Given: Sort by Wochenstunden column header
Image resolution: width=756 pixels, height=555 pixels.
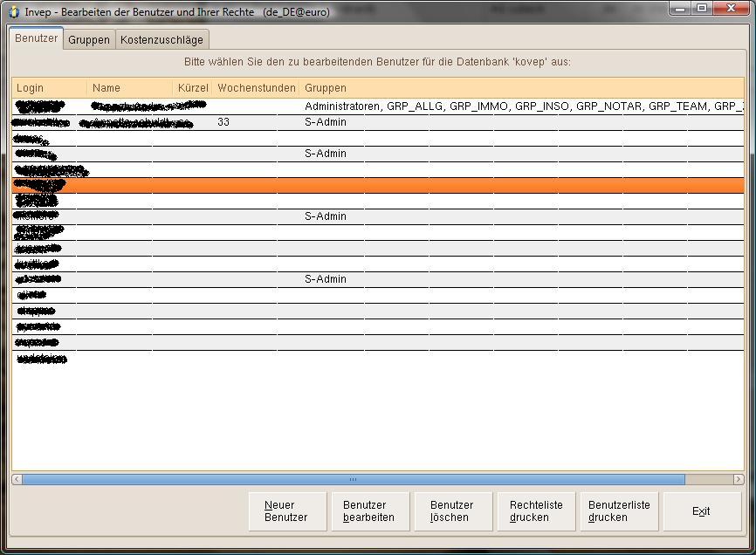Looking at the screenshot, I should click(256, 87).
